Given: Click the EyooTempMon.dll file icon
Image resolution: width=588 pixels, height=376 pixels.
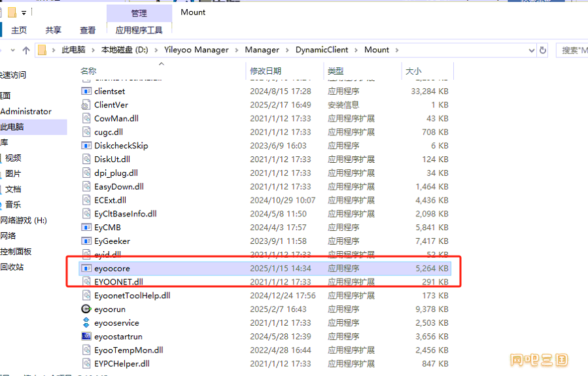Looking at the screenshot, I should pos(86,350).
